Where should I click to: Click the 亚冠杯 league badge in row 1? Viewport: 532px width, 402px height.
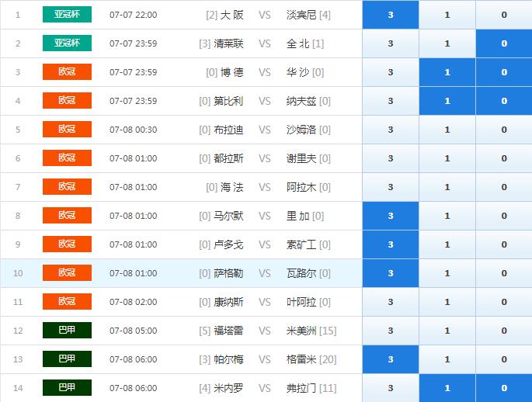(x=67, y=15)
